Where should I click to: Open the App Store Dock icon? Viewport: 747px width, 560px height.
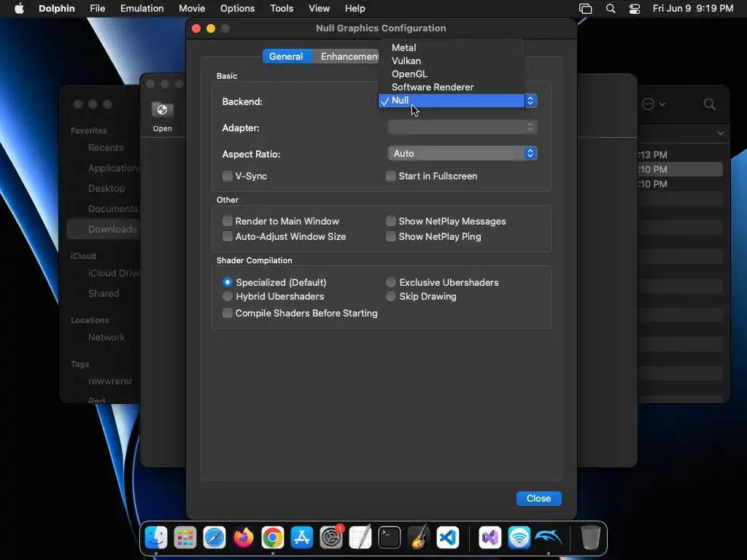coord(302,537)
